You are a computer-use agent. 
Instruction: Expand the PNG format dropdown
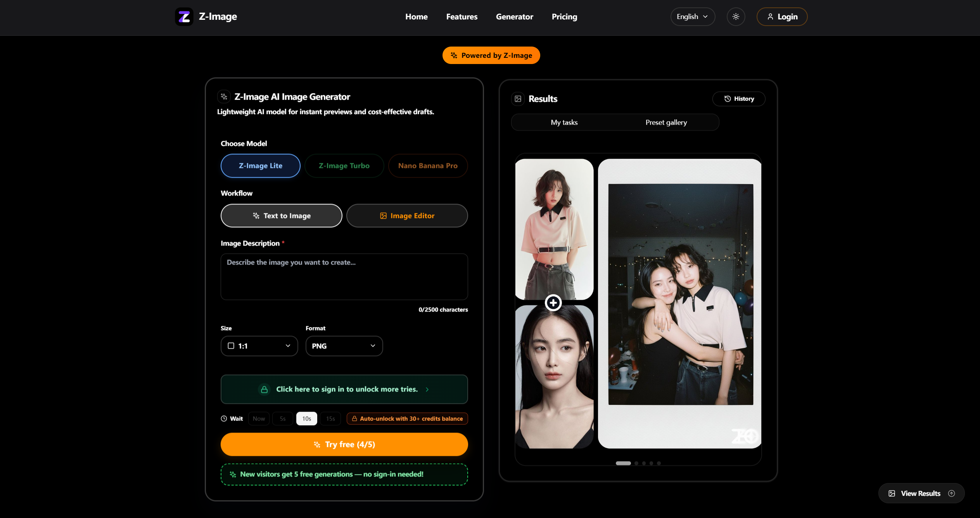click(x=344, y=346)
